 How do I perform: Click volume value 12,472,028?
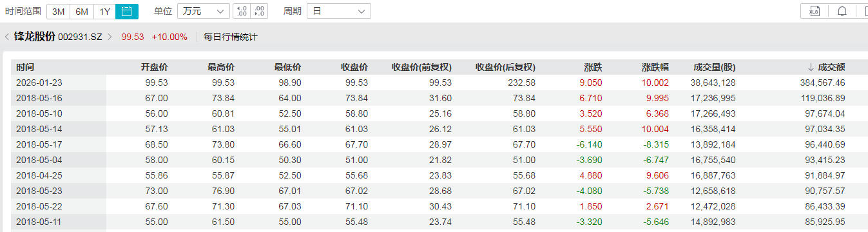(713, 206)
